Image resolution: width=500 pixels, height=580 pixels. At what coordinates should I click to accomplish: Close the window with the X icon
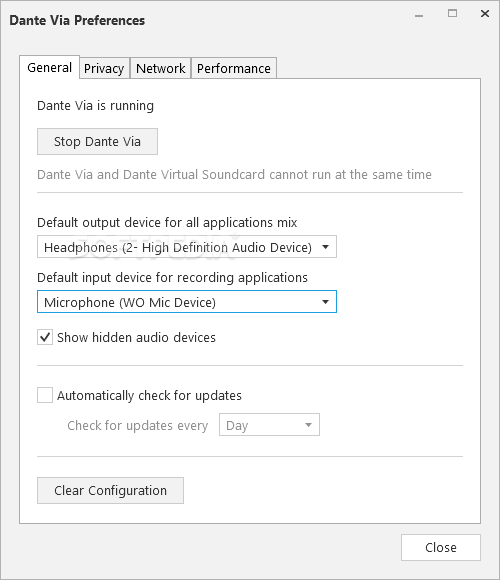coord(485,14)
